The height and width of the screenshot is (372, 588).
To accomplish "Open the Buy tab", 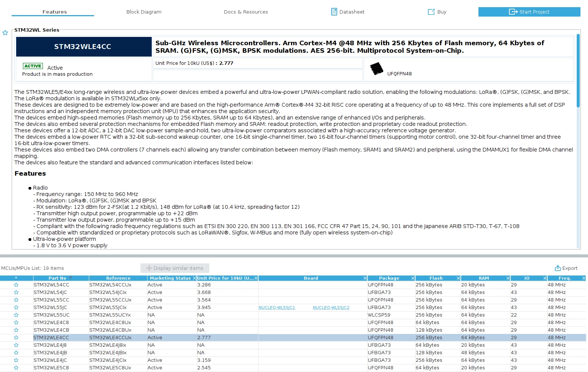I will [x=437, y=12].
